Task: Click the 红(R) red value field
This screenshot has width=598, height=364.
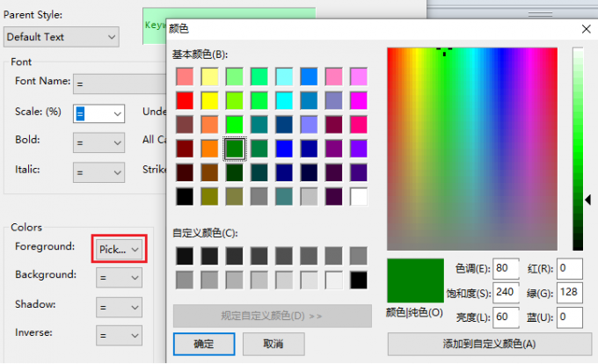Action: 570,268
